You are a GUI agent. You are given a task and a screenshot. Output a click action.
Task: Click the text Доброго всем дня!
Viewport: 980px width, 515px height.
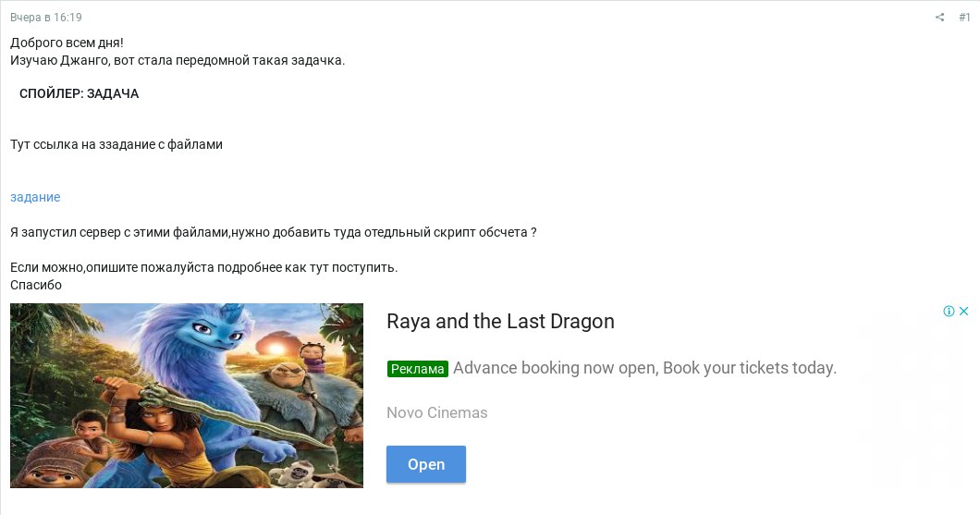[67, 43]
